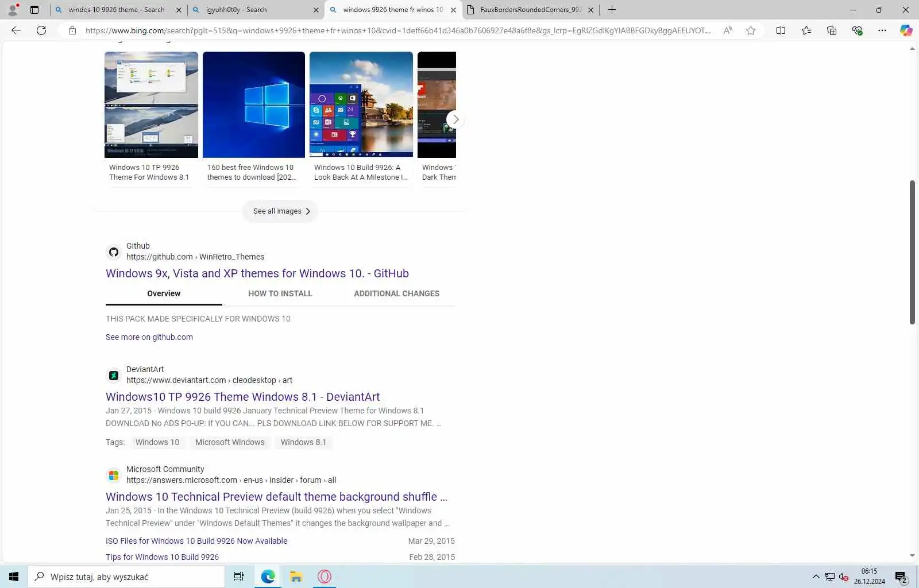The image size is (919, 588).
Task: Click the taskbar search box 'Wpisz tutaj, aby wyszukać'
Action: click(x=126, y=577)
